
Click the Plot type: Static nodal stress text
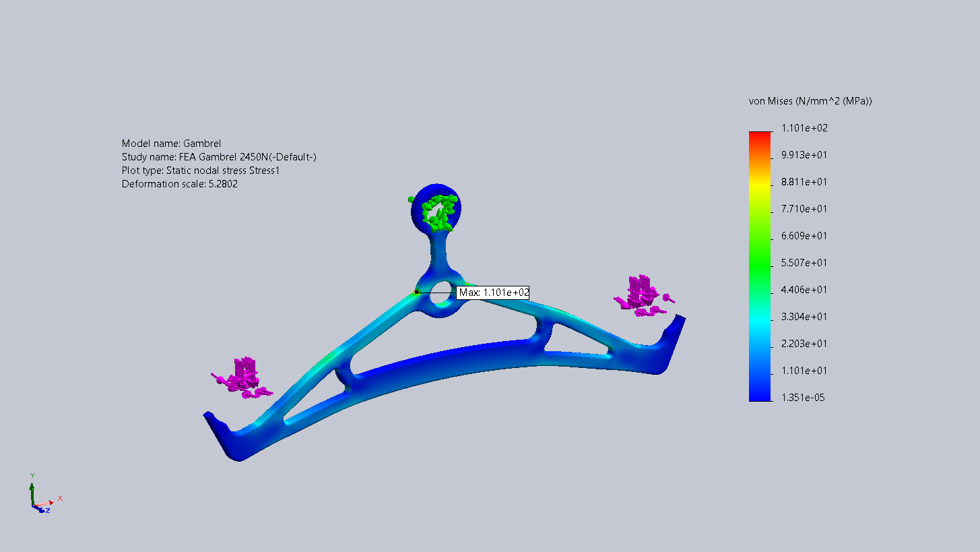click(x=200, y=171)
